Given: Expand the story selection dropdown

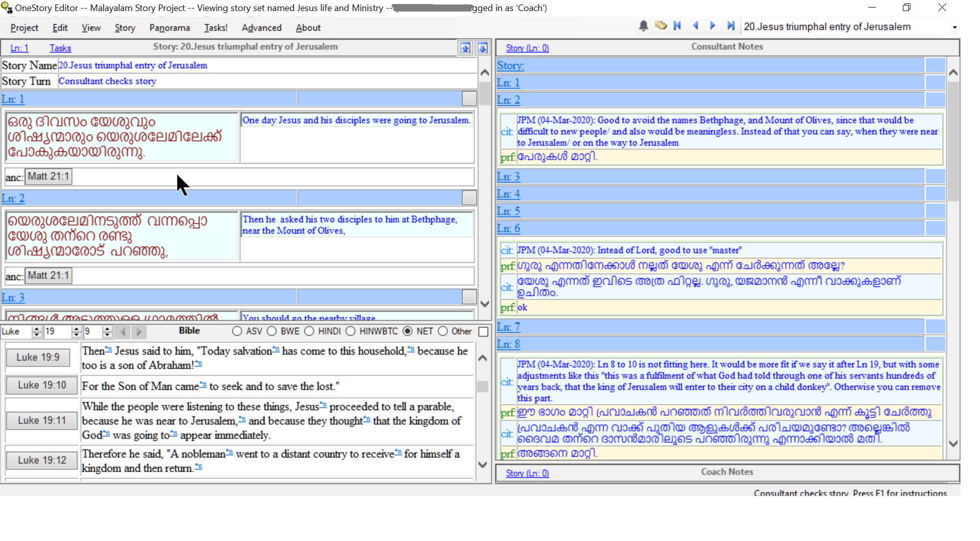Looking at the screenshot, I should tap(954, 27).
